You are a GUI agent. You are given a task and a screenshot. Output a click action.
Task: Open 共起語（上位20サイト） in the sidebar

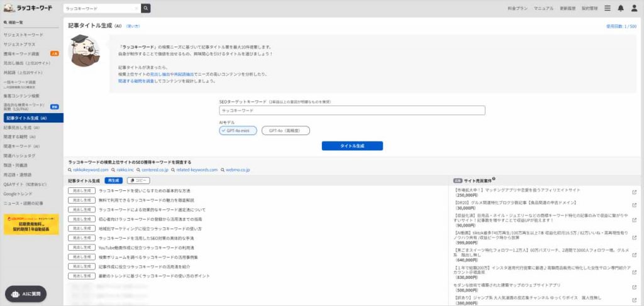click(x=23, y=73)
